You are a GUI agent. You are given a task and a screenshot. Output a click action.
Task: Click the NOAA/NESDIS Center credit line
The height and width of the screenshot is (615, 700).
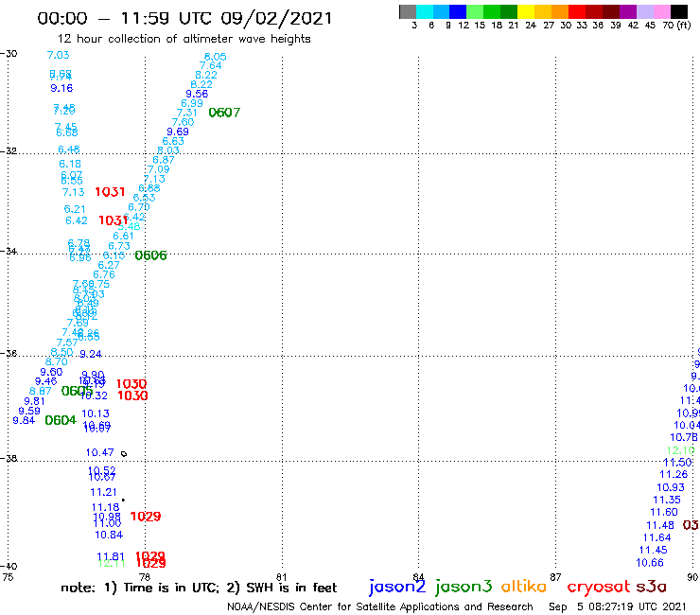click(x=380, y=607)
